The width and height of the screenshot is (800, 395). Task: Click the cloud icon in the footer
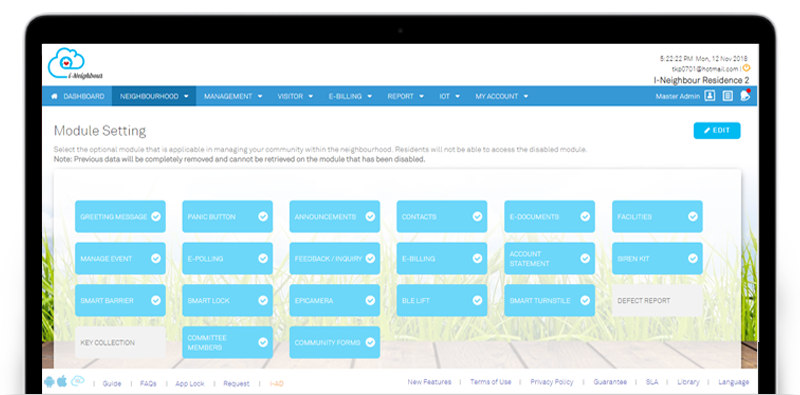pyautogui.click(x=78, y=381)
